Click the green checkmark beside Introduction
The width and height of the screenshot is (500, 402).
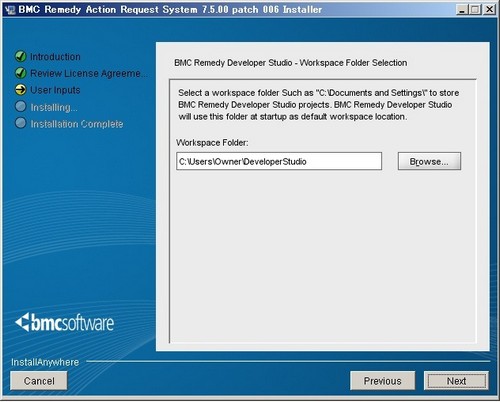(x=21, y=56)
